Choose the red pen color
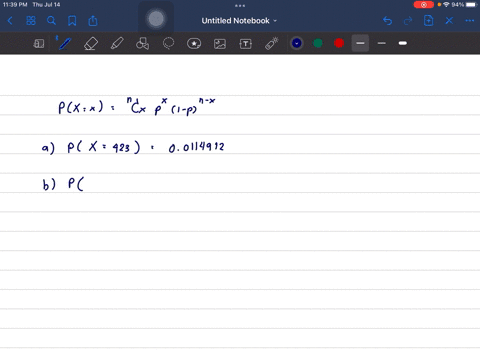This screenshot has height=360, width=480. pyautogui.click(x=339, y=43)
